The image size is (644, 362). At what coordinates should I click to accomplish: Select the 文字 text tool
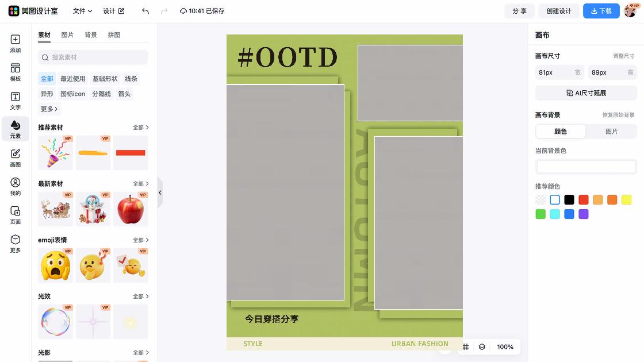click(15, 101)
